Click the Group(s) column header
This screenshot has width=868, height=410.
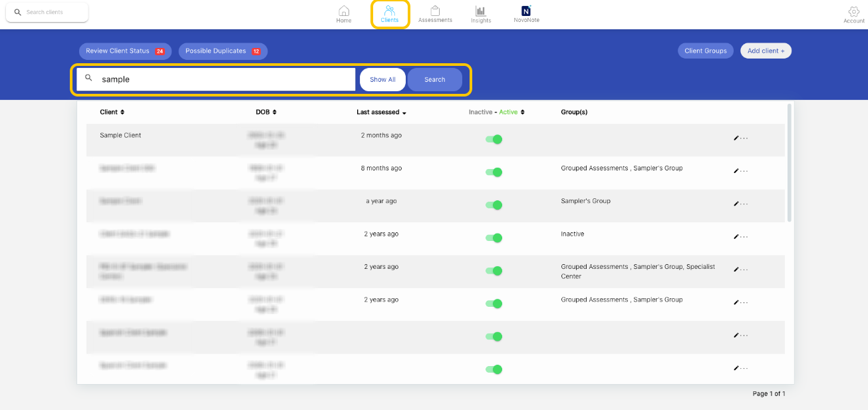pos(574,112)
